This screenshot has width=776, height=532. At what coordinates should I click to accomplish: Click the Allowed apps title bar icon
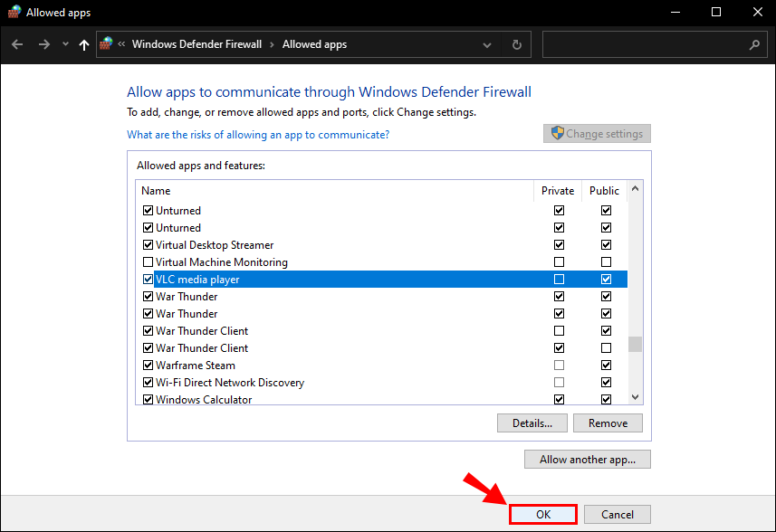point(14,13)
